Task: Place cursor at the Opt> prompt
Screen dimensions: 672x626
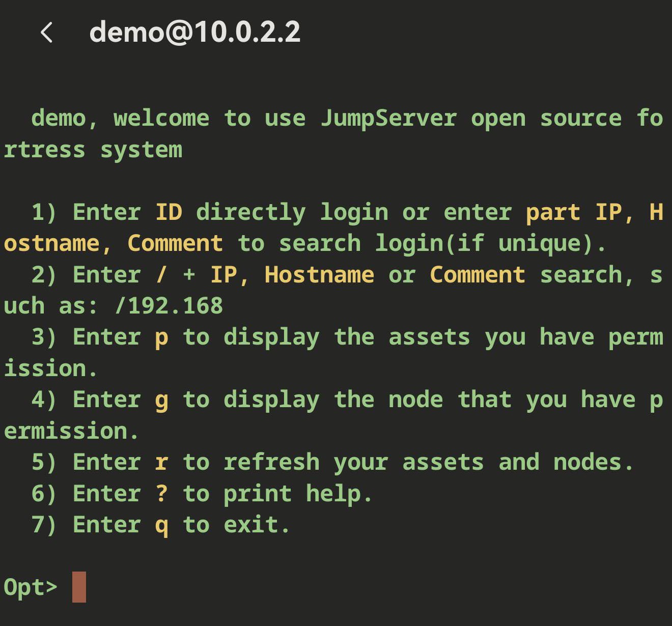Action: point(79,587)
